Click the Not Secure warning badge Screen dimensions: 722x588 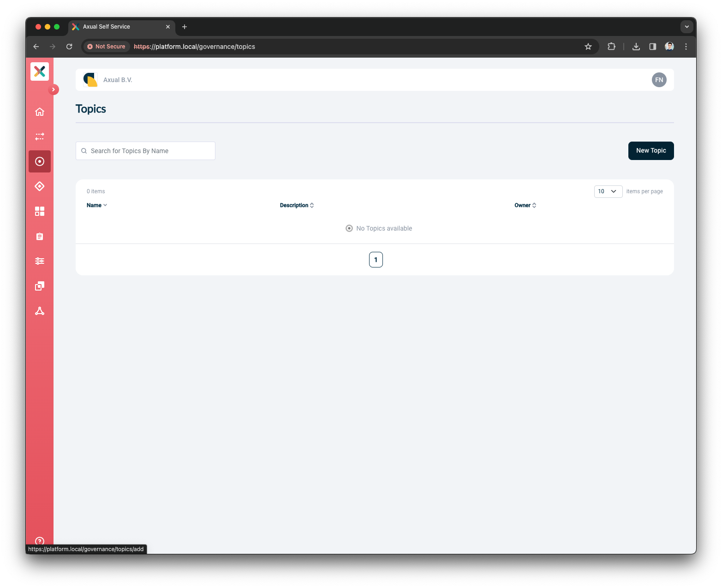pos(106,47)
